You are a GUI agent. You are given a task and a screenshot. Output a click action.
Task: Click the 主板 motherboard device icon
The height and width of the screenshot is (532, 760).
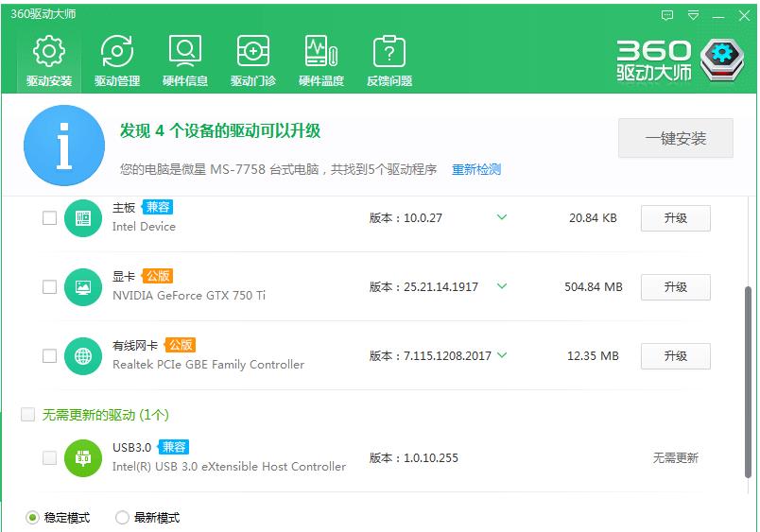point(83,218)
